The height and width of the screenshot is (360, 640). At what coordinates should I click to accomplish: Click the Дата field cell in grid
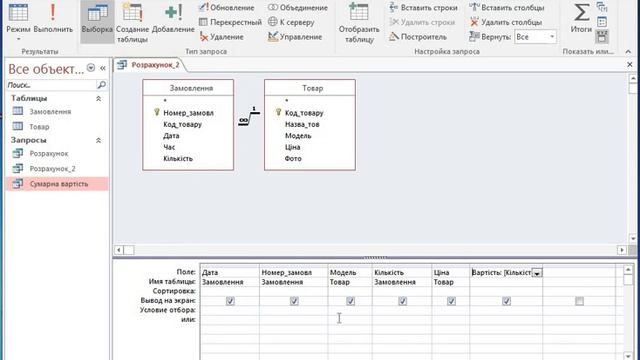(x=229, y=272)
